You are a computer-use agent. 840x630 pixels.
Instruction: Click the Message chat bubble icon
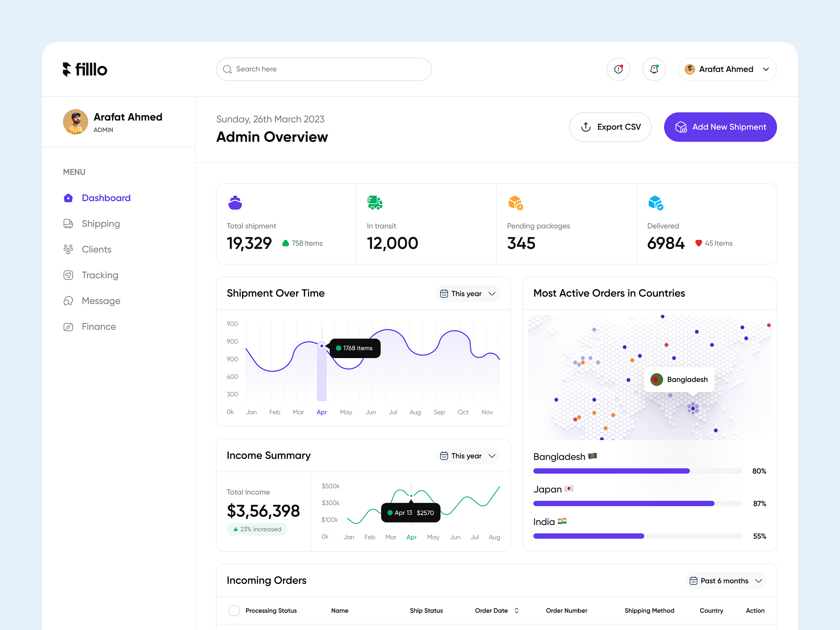tap(68, 301)
